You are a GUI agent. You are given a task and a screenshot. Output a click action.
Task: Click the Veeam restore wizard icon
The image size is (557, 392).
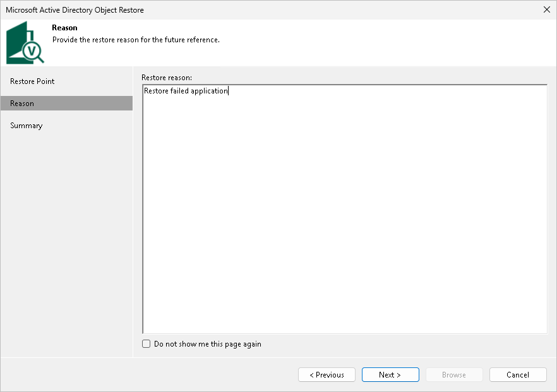[25, 43]
